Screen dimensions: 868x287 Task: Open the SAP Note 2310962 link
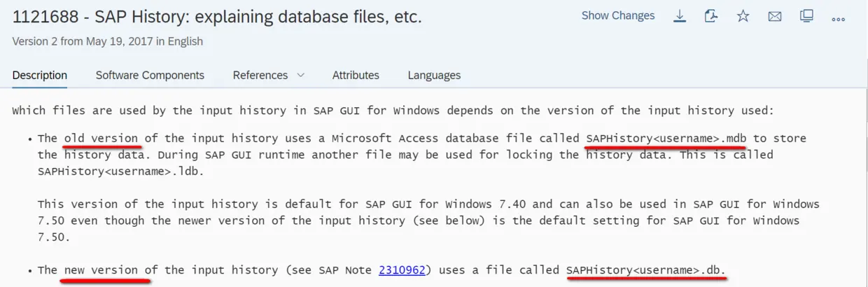coord(402,269)
